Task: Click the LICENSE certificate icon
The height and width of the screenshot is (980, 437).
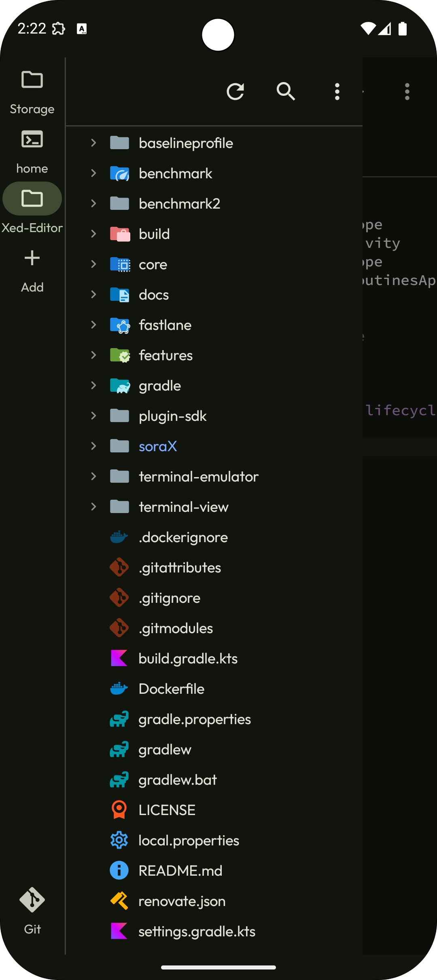Action: pyautogui.click(x=119, y=810)
